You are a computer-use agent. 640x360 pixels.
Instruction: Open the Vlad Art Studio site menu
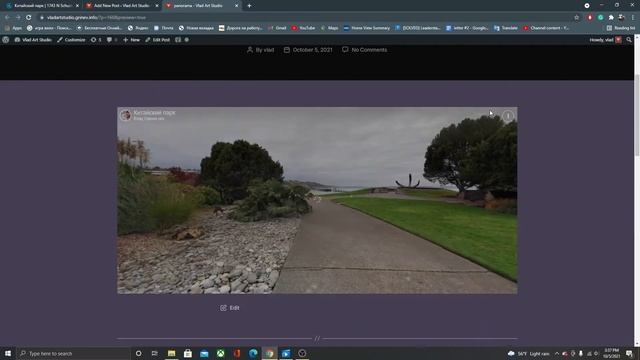33,40
